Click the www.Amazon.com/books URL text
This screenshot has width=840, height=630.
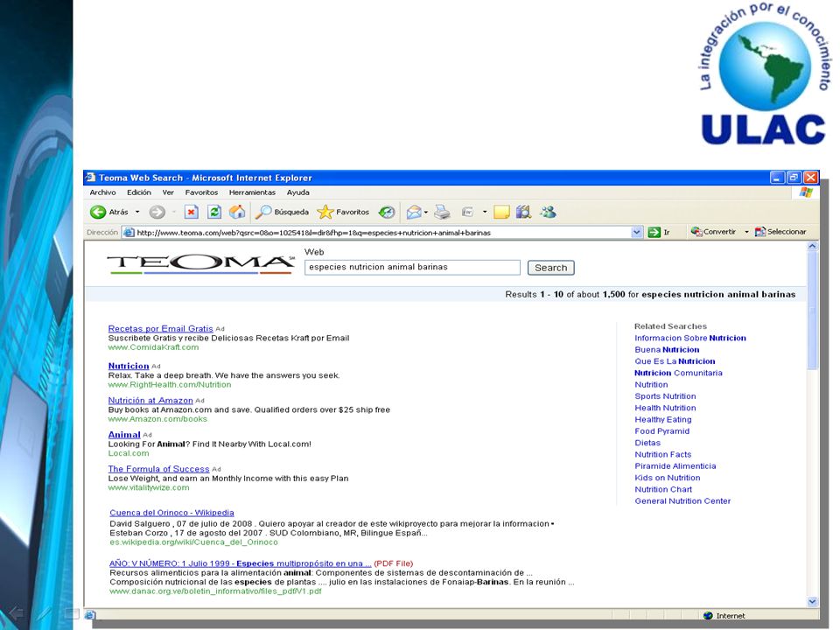(157, 419)
